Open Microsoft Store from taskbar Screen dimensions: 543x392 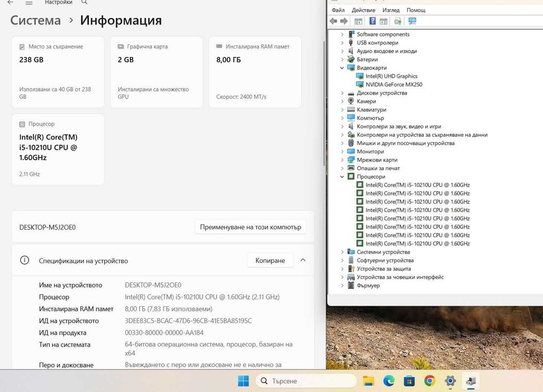tap(409, 381)
